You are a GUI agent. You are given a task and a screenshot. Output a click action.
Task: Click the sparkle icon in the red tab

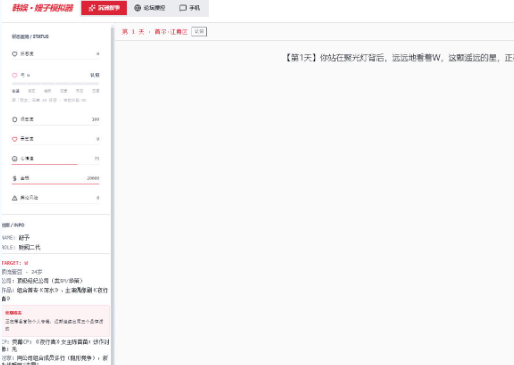(x=92, y=8)
